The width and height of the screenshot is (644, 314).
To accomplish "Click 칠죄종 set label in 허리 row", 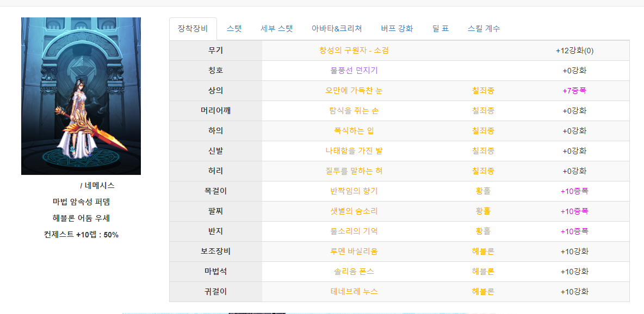I will coord(483,171).
